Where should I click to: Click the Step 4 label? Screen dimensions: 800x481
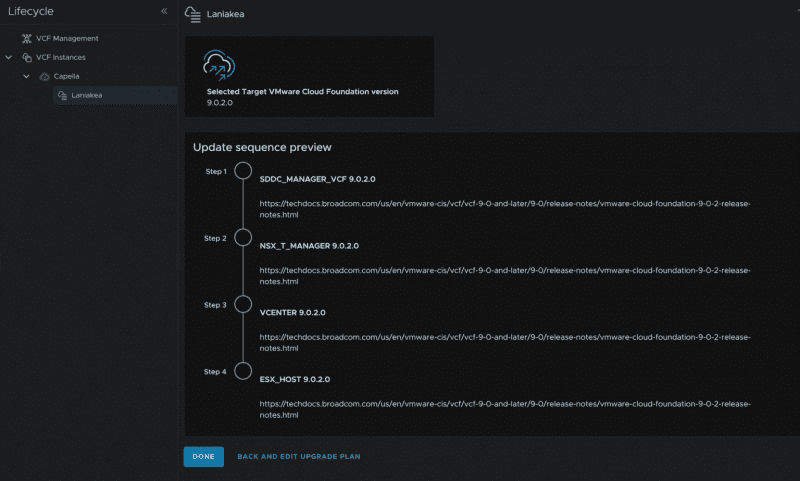point(215,372)
